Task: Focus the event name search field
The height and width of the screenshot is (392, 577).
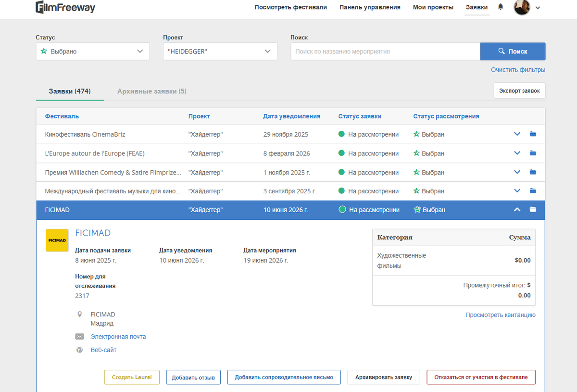Action: pos(386,51)
